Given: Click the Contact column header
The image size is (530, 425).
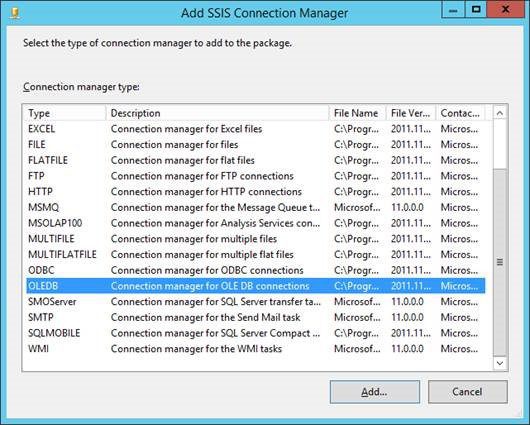Looking at the screenshot, I should 460,113.
